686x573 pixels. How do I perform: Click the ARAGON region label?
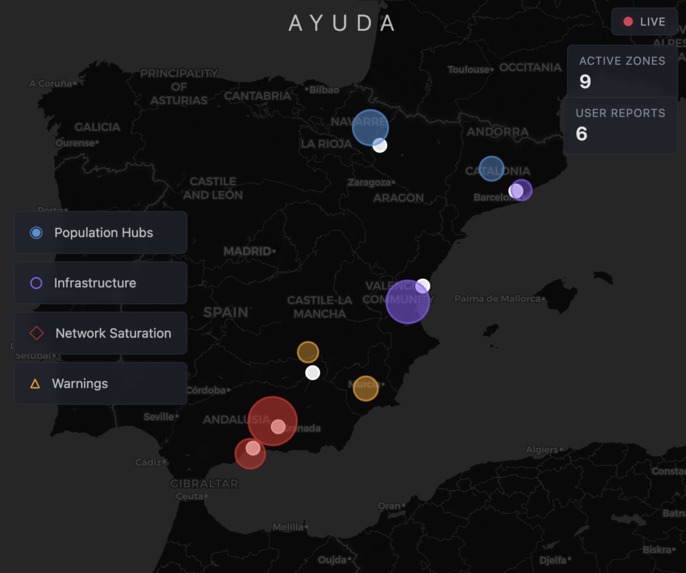[x=399, y=198]
